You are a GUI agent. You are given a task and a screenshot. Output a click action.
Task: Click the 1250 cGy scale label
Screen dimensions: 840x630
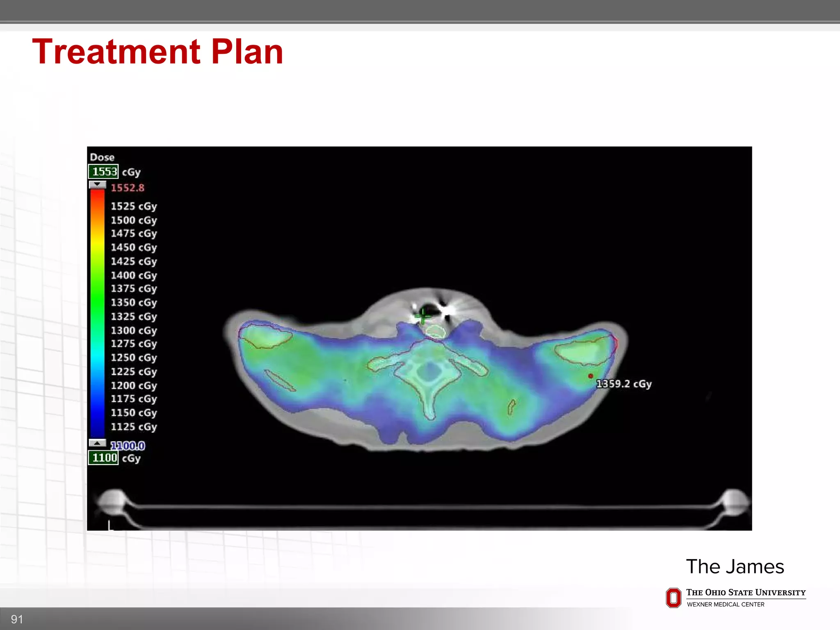pos(134,358)
